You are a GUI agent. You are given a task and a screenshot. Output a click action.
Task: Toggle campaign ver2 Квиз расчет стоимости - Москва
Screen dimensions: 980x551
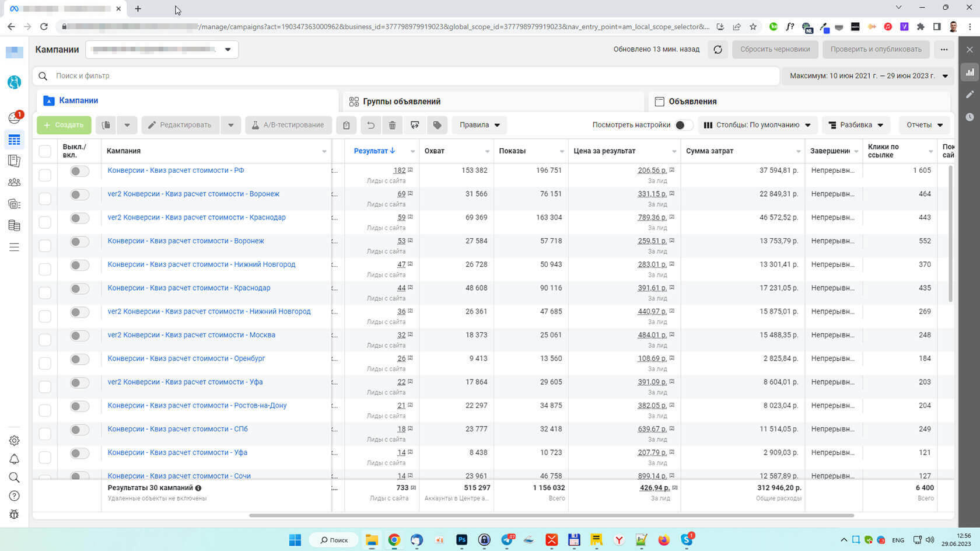79,336
